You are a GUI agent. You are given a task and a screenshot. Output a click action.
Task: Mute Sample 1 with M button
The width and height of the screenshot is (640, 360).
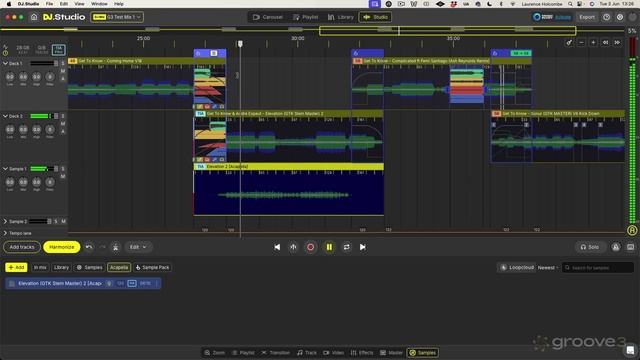[x=63, y=176]
